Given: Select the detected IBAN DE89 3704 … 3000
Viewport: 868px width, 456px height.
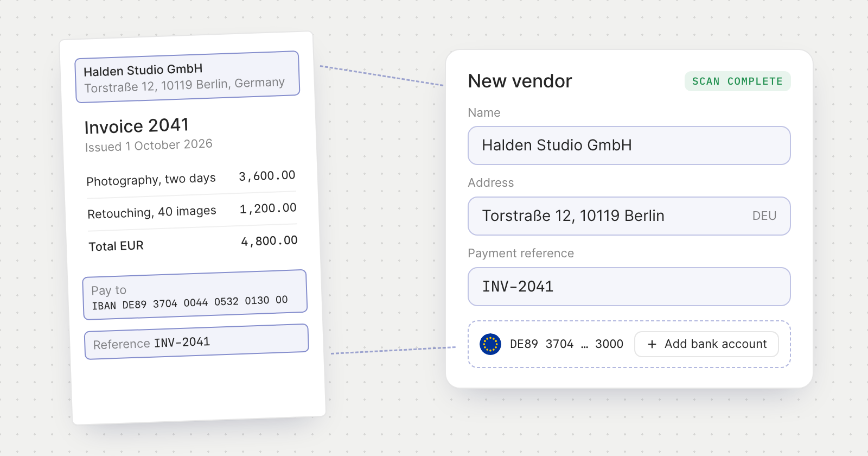Looking at the screenshot, I should pyautogui.click(x=566, y=344).
